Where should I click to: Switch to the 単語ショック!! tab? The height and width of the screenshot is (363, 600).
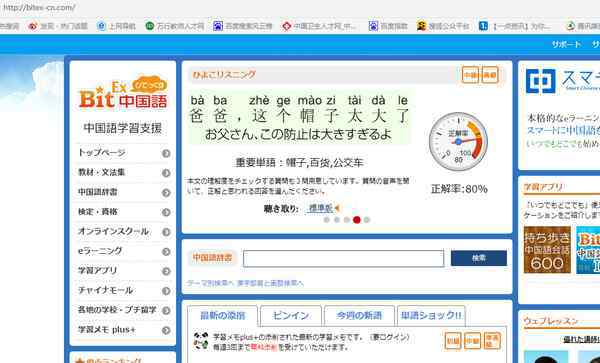[431, 316]
